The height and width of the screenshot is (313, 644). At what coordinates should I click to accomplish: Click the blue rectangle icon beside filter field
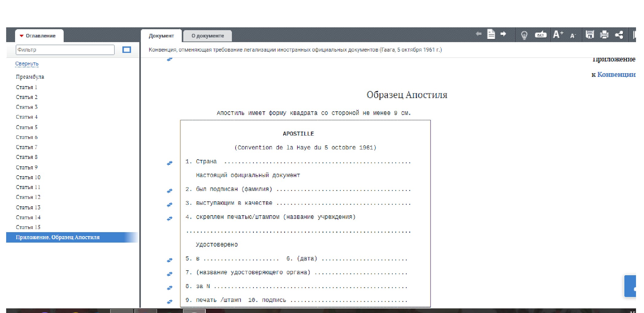pos(127,50)
